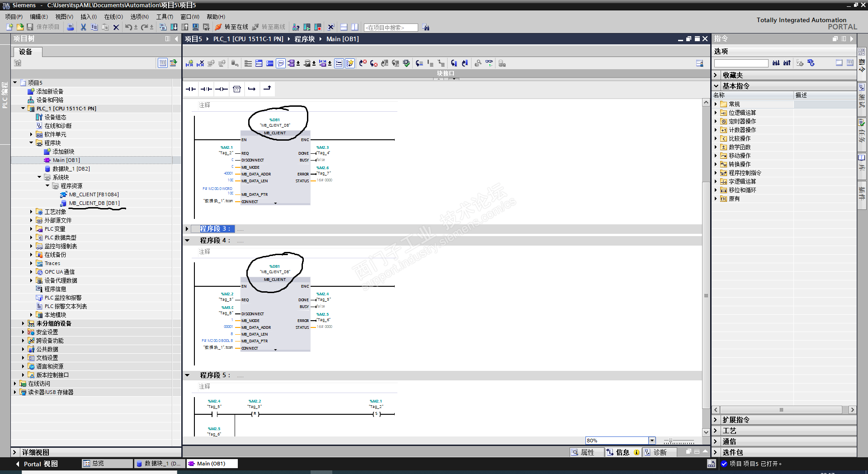Collapse the project tree panel arrow
The image size is (868, 474).
(x=176, y=39)
